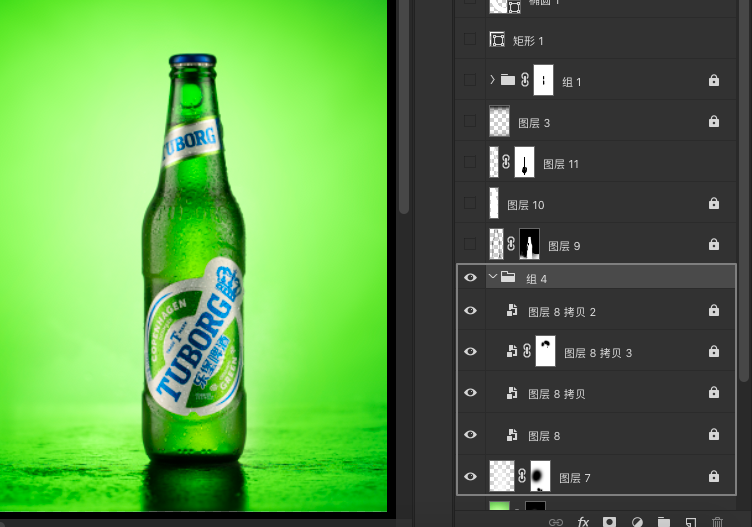
Task: Create new adjustment layer half-circle icon
Action: [x=637, y=522]
